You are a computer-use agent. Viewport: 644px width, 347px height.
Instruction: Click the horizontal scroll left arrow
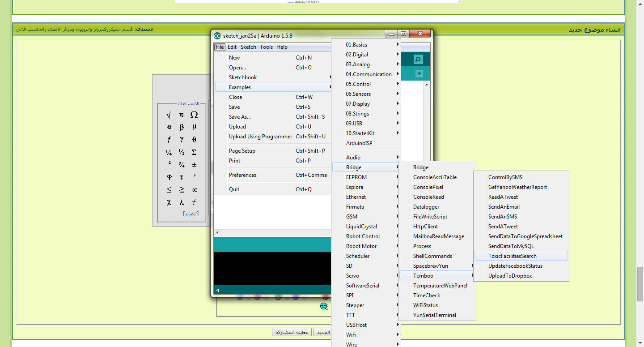click(217, 232)
